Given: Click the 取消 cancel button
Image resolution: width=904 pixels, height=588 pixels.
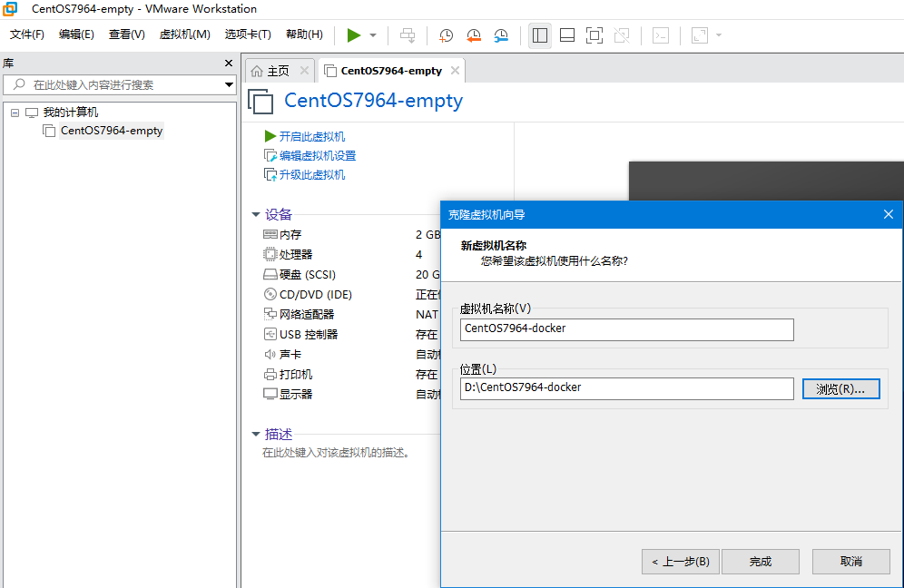Looking at the screenshot, I should (x=851, y=562).
